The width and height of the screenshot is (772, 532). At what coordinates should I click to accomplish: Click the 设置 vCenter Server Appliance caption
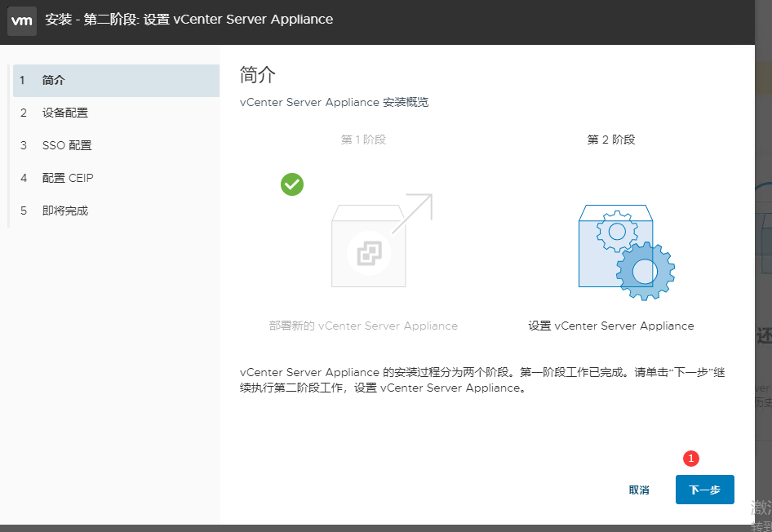(x=611, y=326)
